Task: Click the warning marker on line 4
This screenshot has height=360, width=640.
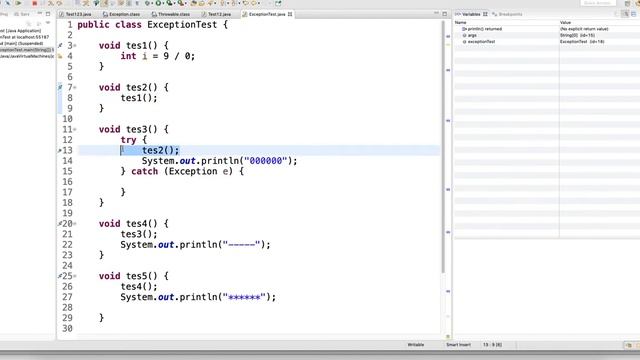Action: [60, 56]
